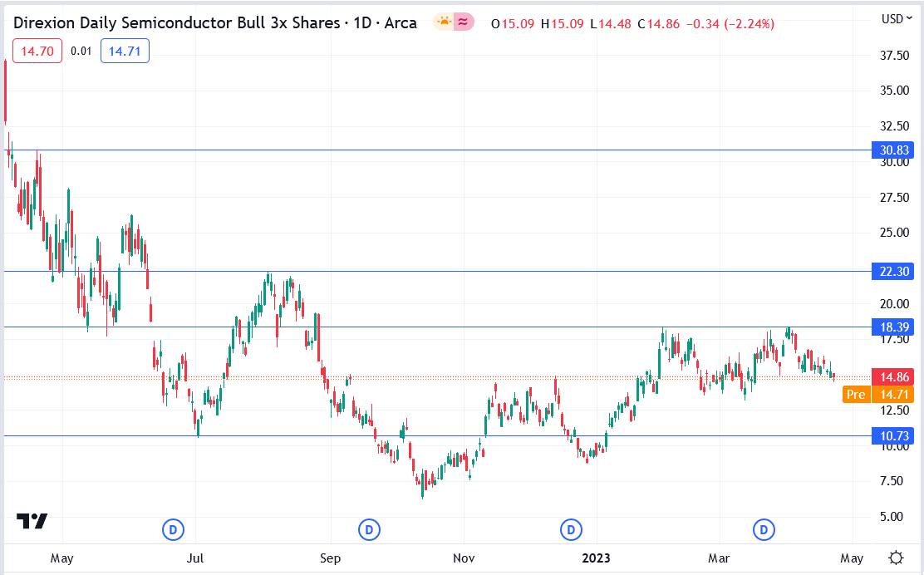The height and width of the screenshot is (575, 924).
Task: Click the -0.34 (-2.24%) change value
Action: [730, 24]
